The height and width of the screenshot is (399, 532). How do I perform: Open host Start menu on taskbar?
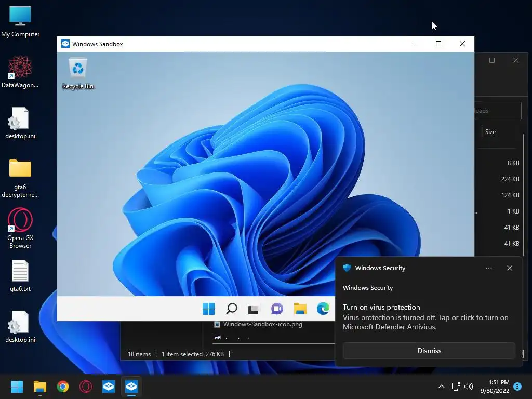click(x=17, y=387)
